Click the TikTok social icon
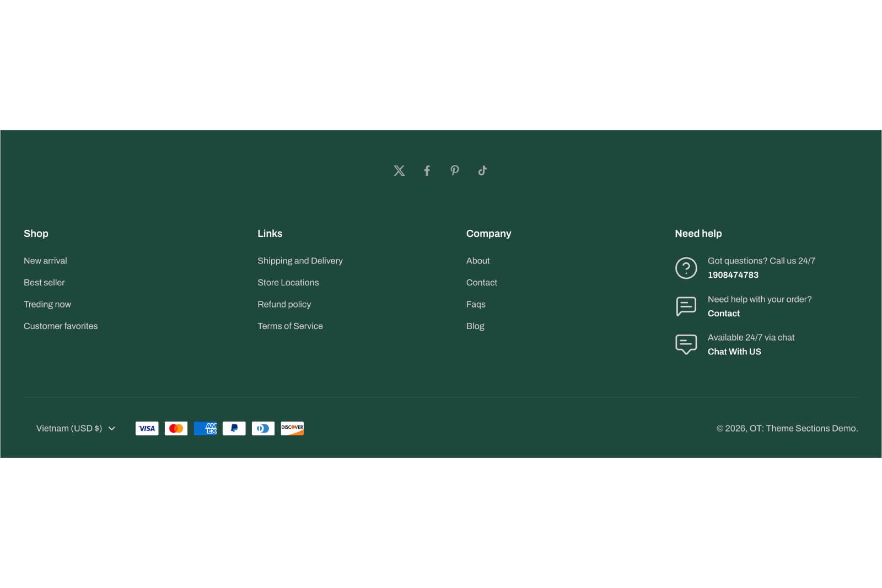The image size is (882, 588). pyautogui.click(x=482, y=170)
